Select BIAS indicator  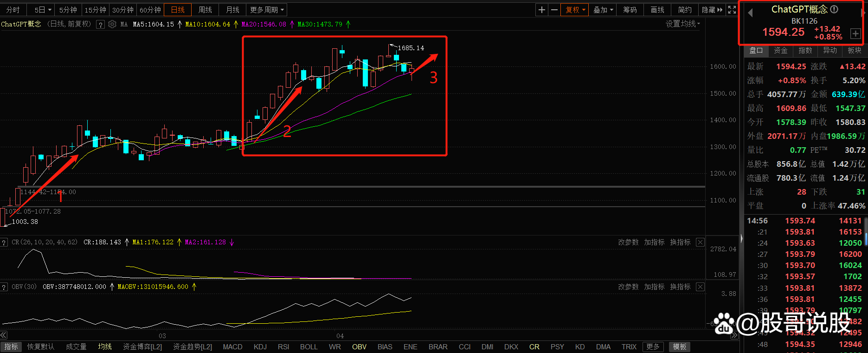tap(385, 347)
